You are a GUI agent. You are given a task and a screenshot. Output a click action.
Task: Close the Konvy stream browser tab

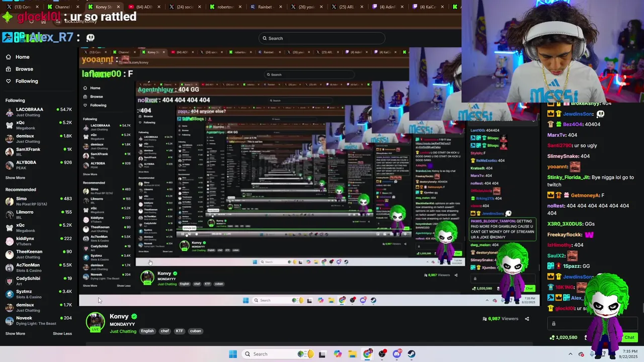click(x=118, y=7)
